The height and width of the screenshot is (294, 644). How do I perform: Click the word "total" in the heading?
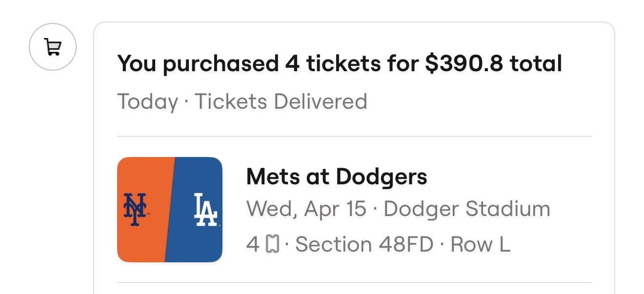tap(536, 64)
